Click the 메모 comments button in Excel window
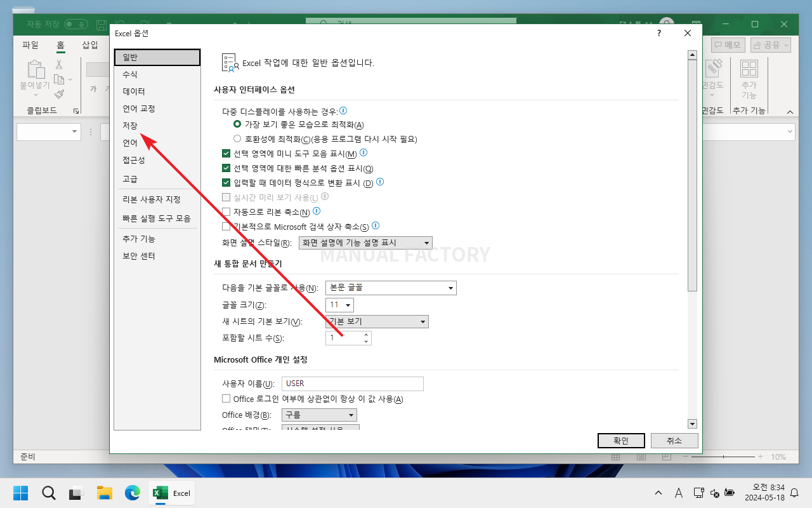 [x=728, y=45]
